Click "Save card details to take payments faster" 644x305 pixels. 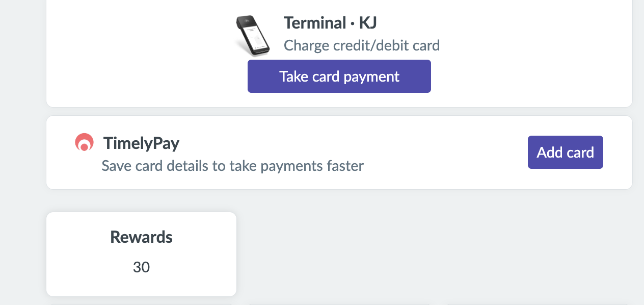[232, 166]
